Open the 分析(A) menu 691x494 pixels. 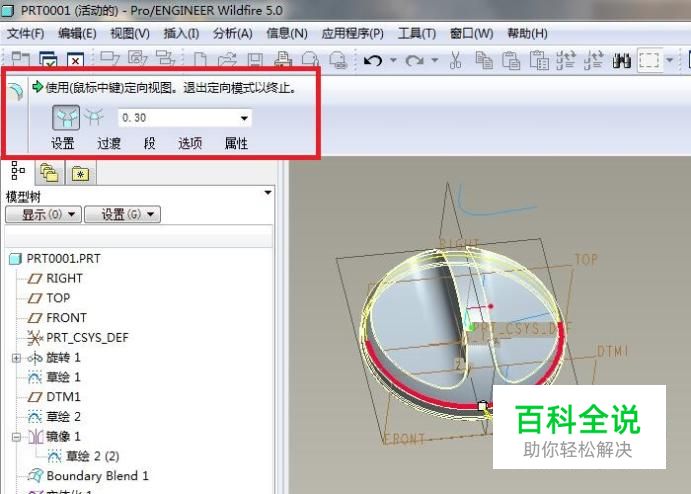(233, 33)
